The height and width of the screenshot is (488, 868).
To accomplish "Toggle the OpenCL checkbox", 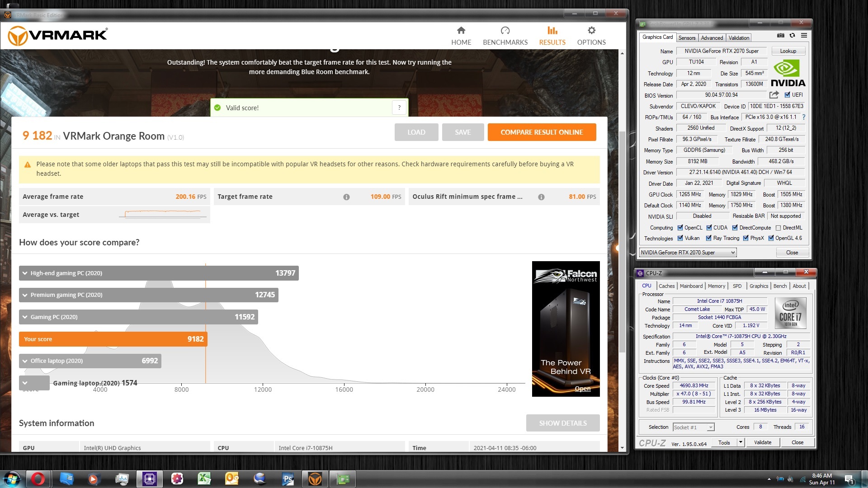I will [680, 228].
